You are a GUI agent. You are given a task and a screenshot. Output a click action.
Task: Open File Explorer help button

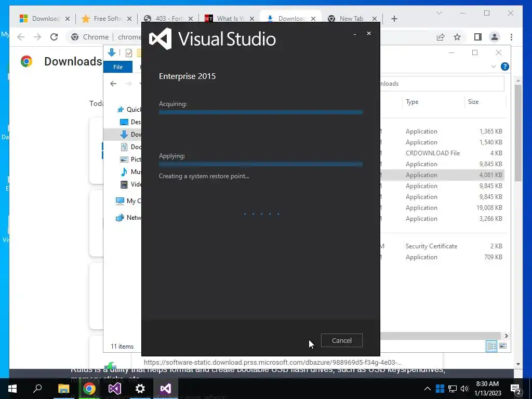pos(505,66)
